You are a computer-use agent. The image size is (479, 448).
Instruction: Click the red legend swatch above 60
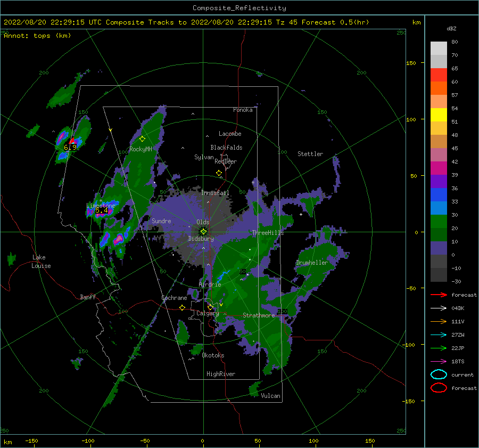coord(439,75)
